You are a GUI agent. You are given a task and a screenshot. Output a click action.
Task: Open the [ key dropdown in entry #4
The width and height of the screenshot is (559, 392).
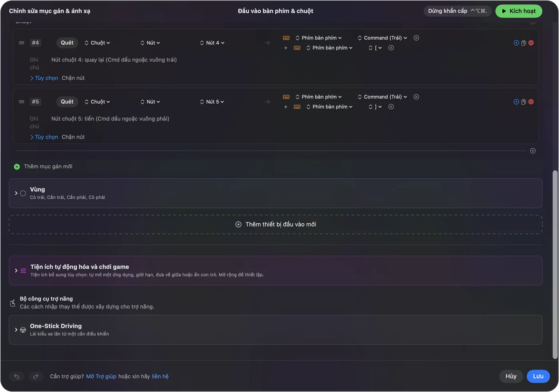(375, 48)
